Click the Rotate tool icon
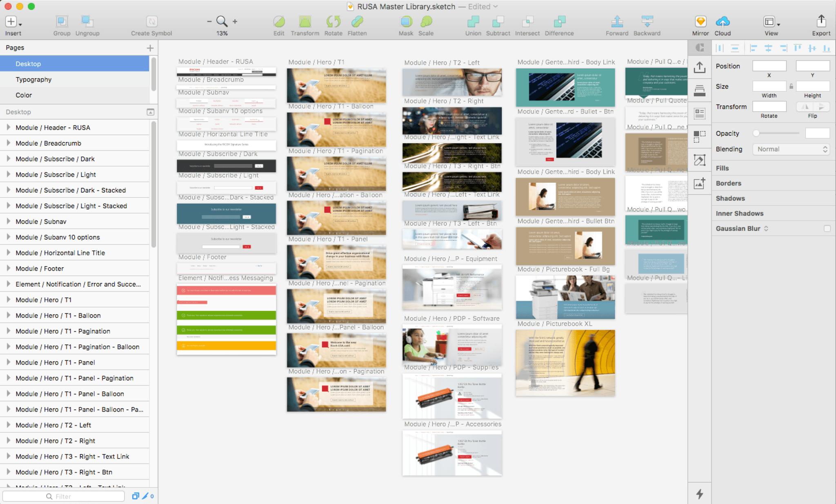This screenshot has height=504, width=836. pyautogui.click(x=333, y=21)
